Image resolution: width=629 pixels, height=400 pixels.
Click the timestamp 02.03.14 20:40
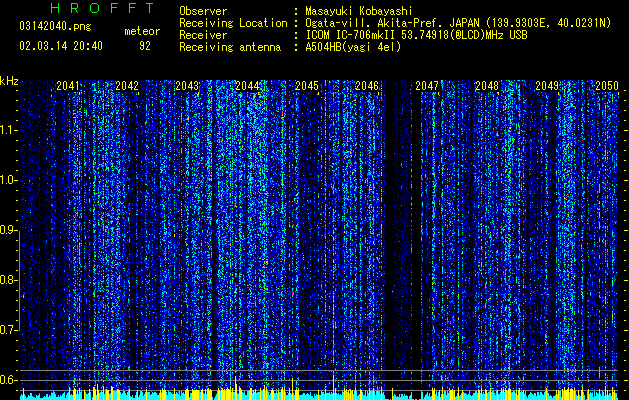(61, 46)
